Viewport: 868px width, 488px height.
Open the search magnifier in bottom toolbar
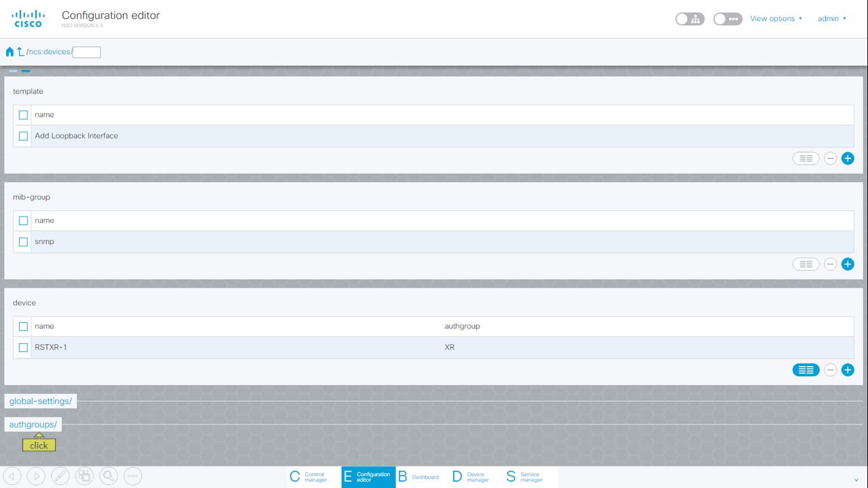[108, 475]
